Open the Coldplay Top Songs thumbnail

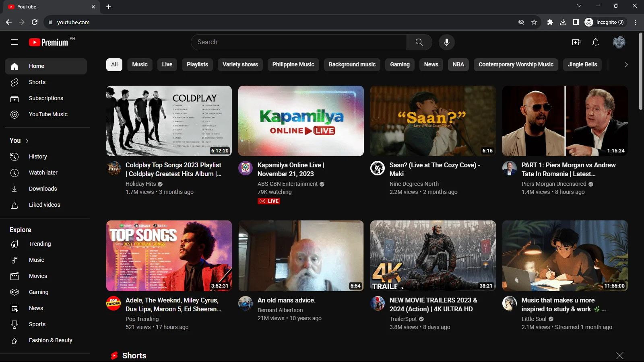tap(169, 121)
